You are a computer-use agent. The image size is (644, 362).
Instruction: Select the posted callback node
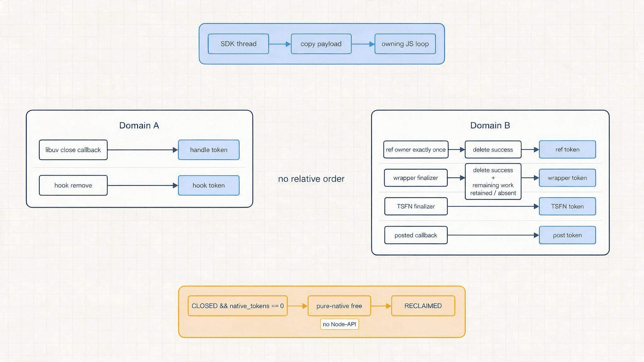tap(416, 235)
